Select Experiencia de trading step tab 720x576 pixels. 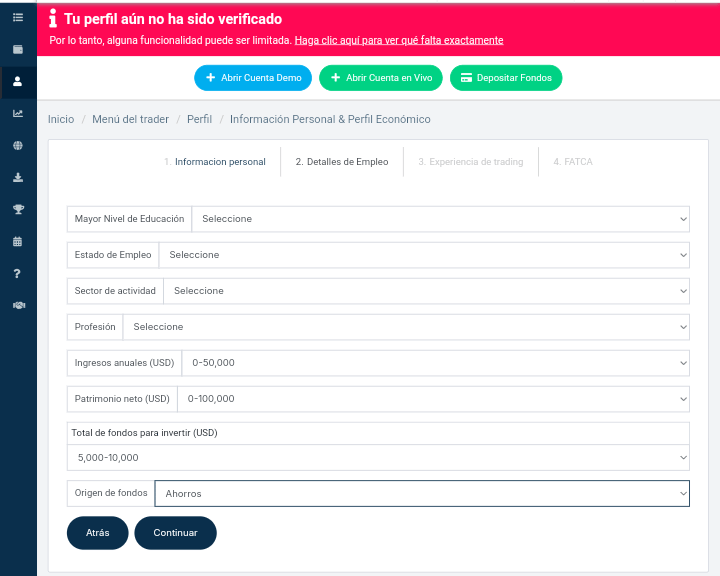coord(471,162)
